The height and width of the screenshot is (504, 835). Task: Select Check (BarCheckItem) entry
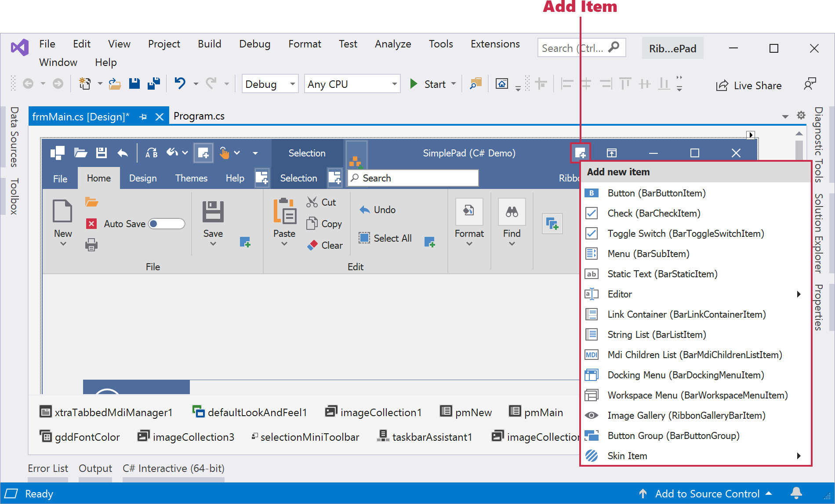coord(654,214)
